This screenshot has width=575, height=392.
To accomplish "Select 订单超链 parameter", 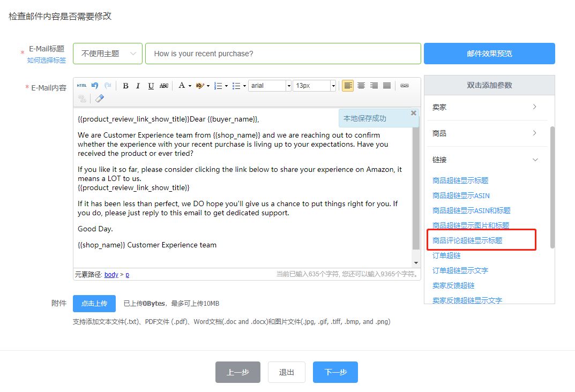I will point(446,255).
